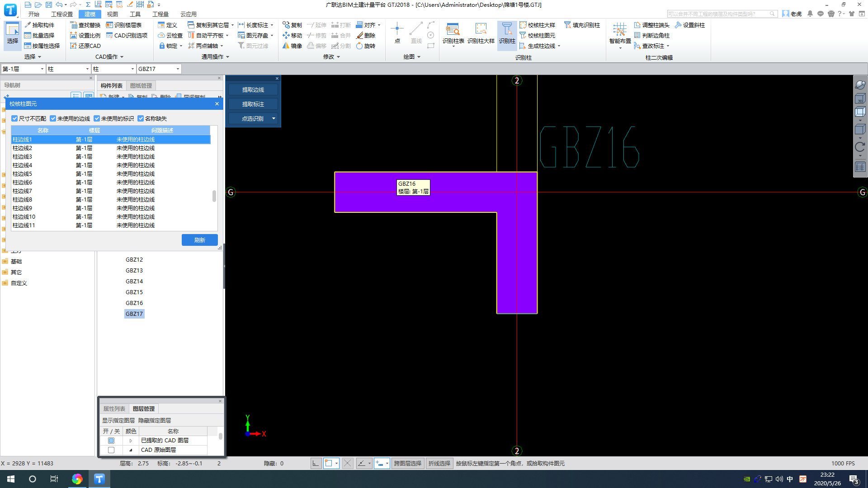Click the 批量选择 tool
868x488 pixels.
click(x=40, y=35)
